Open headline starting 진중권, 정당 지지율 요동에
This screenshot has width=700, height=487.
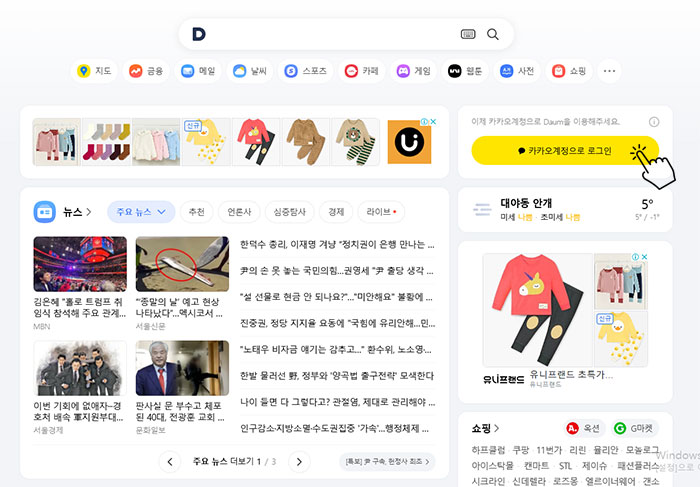click(x=338, y=323)
